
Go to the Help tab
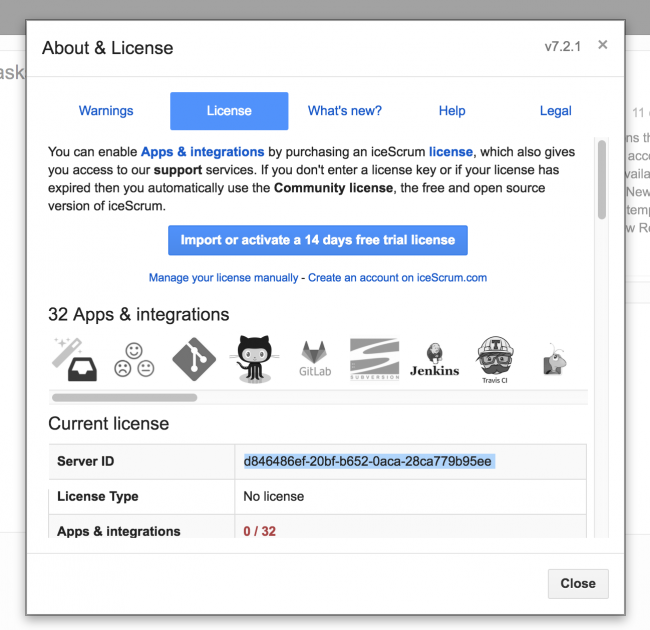tap(452, 111)
